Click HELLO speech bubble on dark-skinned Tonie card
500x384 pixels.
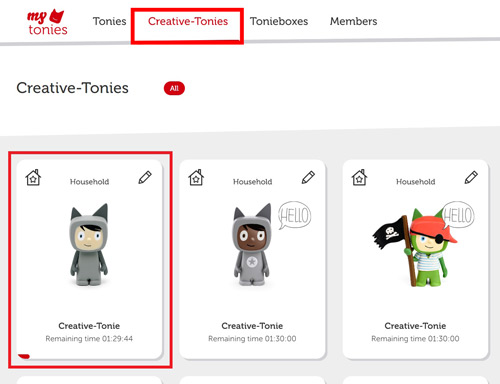[295, 215]
